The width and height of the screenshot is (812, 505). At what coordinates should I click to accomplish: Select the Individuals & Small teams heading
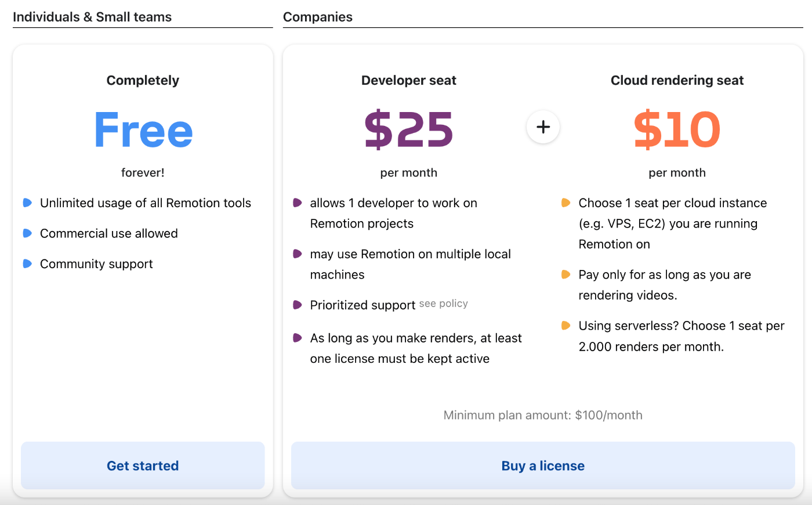92,17
